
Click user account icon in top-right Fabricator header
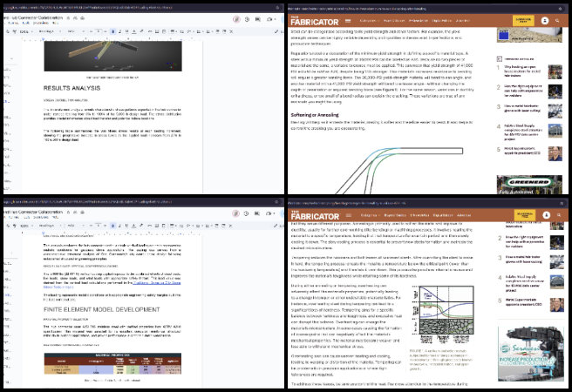pyautogui.click(x=545, y=19)
